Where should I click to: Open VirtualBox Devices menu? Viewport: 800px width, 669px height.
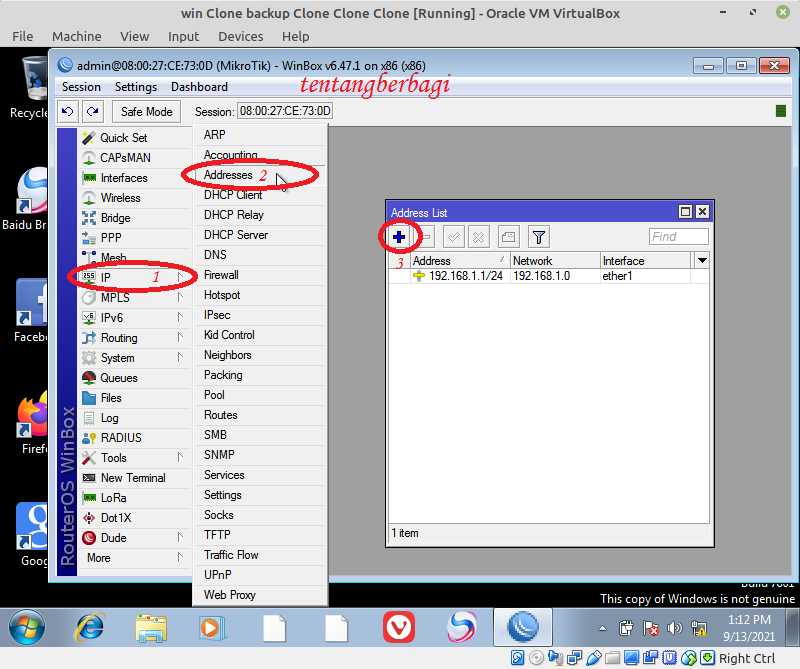coord(240,36)
